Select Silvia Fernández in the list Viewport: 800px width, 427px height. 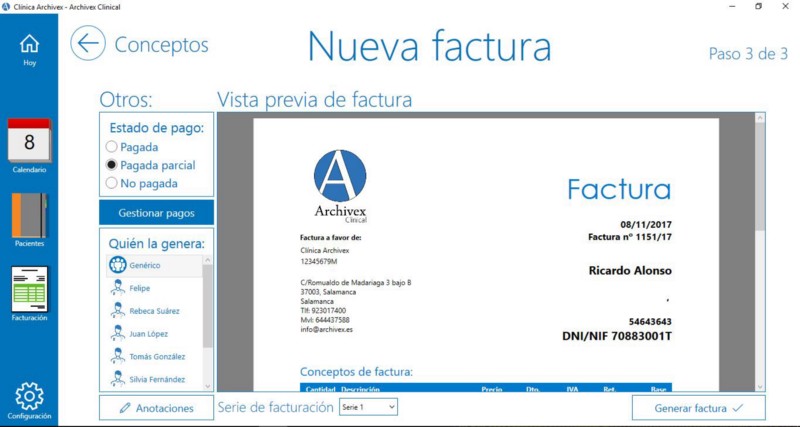coord(154,380)
